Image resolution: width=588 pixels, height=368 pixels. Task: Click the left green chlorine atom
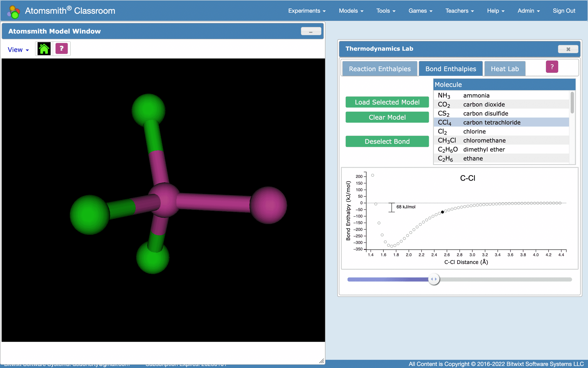pos(89,215)
